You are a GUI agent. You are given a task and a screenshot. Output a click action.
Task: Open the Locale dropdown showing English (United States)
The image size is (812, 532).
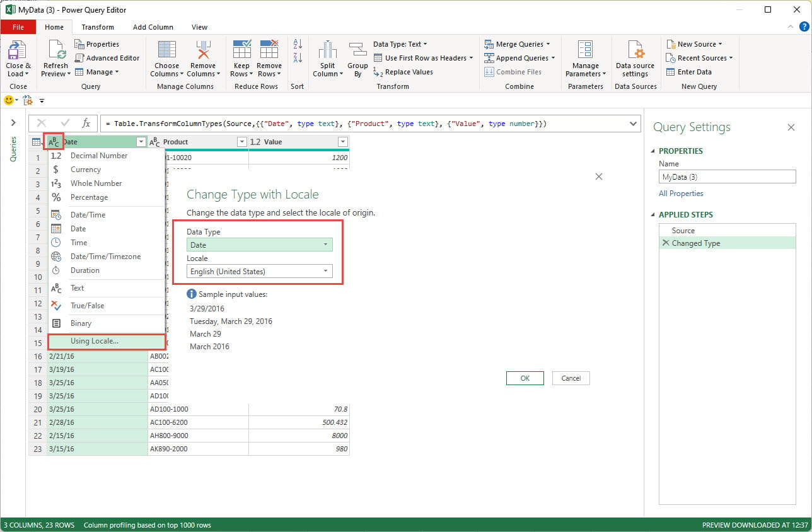pyautogui.click(x=327, y=271)
